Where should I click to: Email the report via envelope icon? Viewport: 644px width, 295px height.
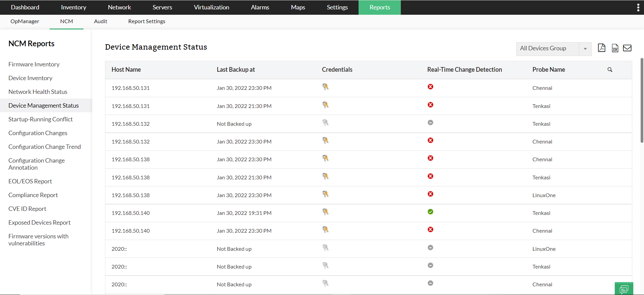point(627,48)
